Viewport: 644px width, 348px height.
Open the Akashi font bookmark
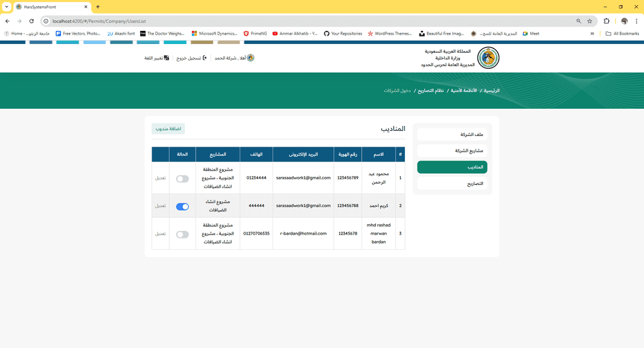click(121, 34)
